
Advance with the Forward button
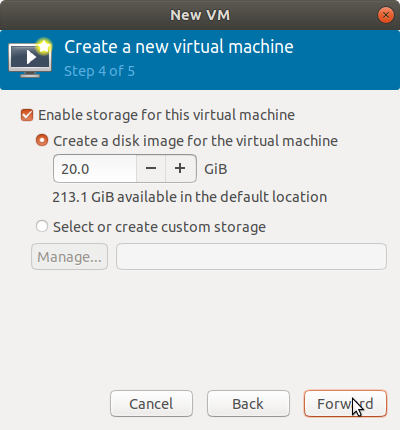click(345, 404)
